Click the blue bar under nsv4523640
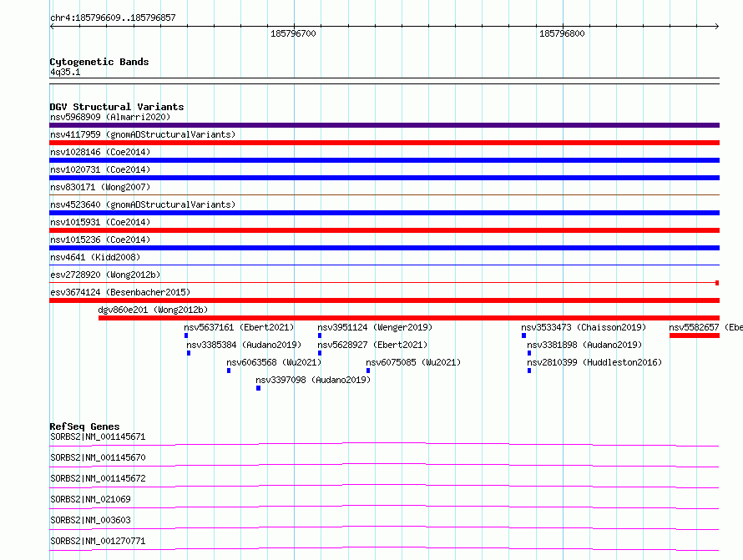The width and height of the screenshot is (743, 560). (384, 213)
